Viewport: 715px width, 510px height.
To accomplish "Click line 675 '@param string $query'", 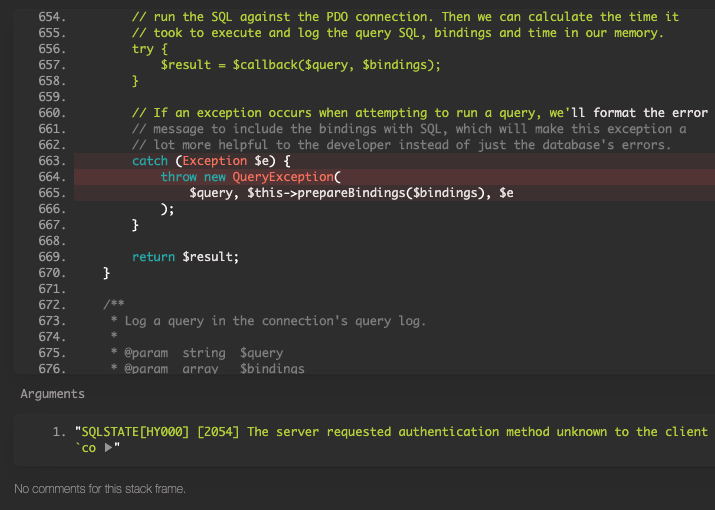I will [197, 353].
